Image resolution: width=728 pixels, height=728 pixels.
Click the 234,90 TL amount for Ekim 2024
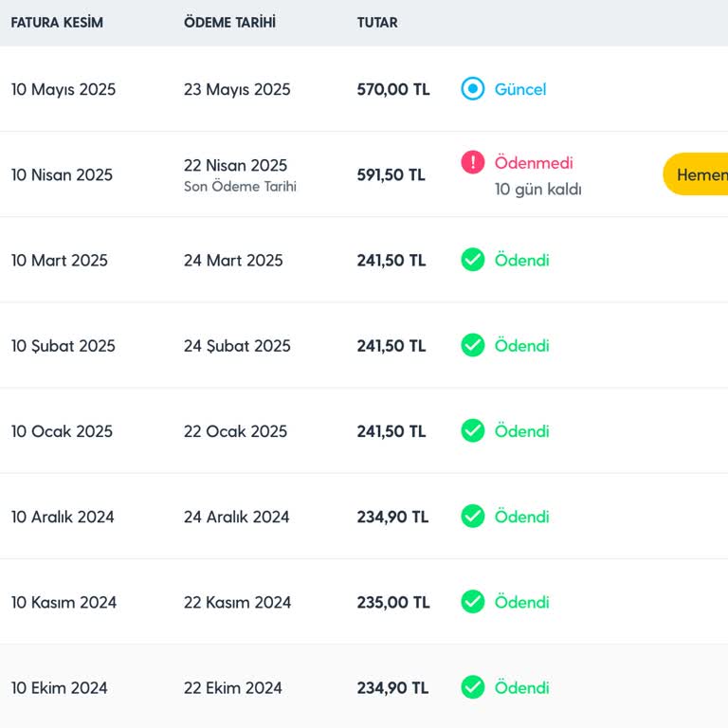click(392, 687)
